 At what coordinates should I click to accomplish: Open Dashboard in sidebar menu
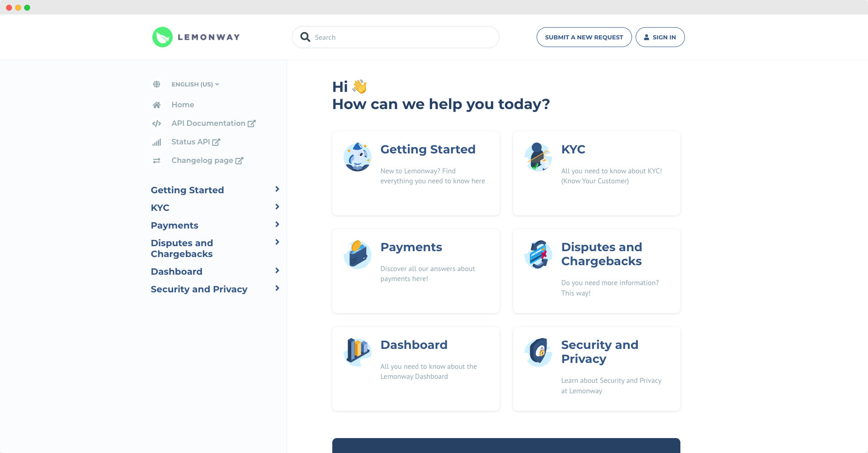coord(176,272)
